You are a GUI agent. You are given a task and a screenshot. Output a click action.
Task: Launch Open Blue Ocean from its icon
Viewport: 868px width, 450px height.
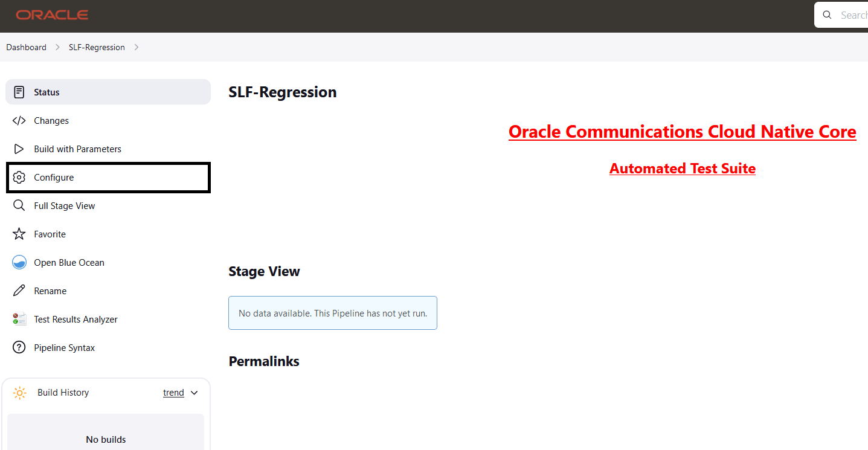tap(19, 262)
